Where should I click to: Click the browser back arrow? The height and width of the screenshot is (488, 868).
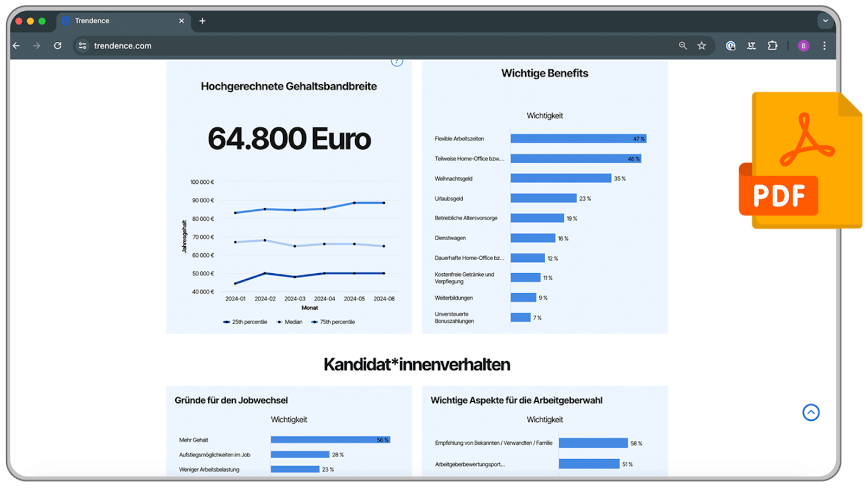click(x=16, y=46)
